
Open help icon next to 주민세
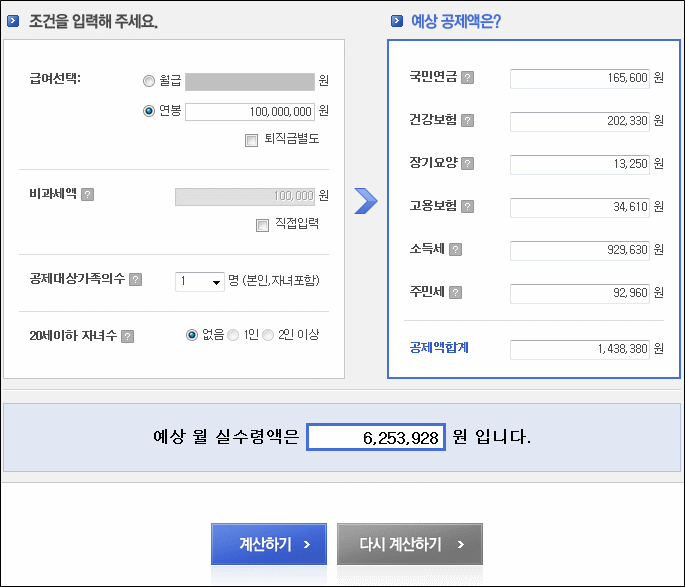click(x=455, y=293)
